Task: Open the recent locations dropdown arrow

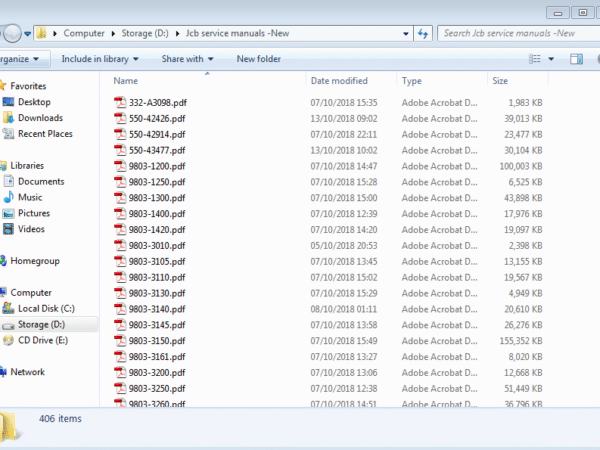Action: click(x=28, y=34)
